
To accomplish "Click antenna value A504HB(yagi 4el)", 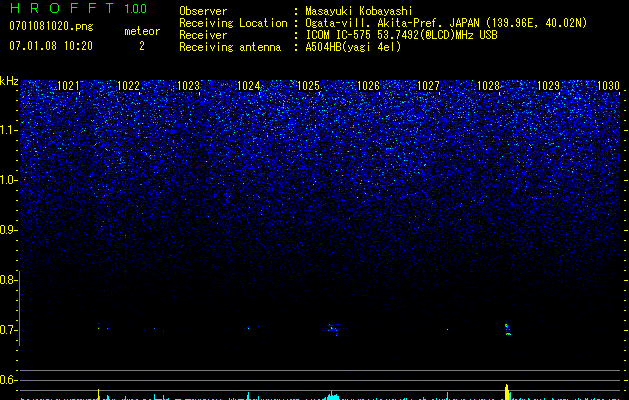I will 353,47.
